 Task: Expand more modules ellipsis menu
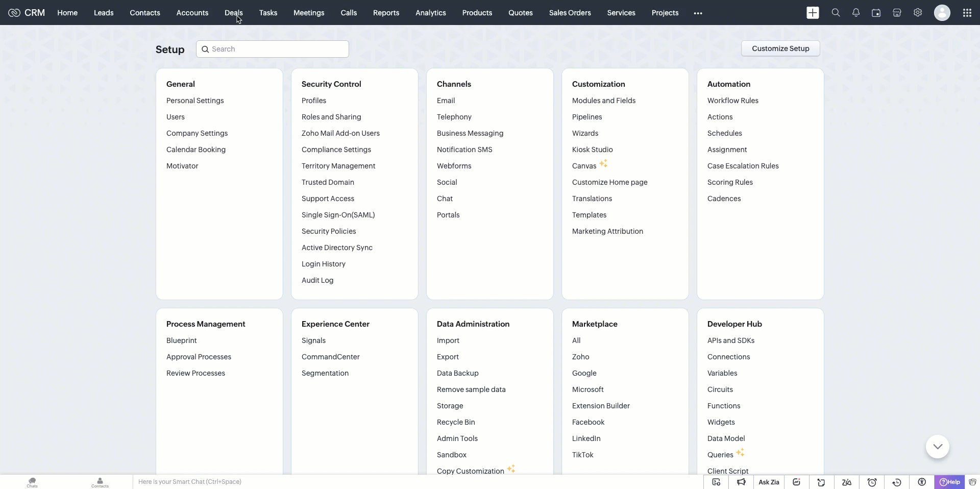(698, 13)
